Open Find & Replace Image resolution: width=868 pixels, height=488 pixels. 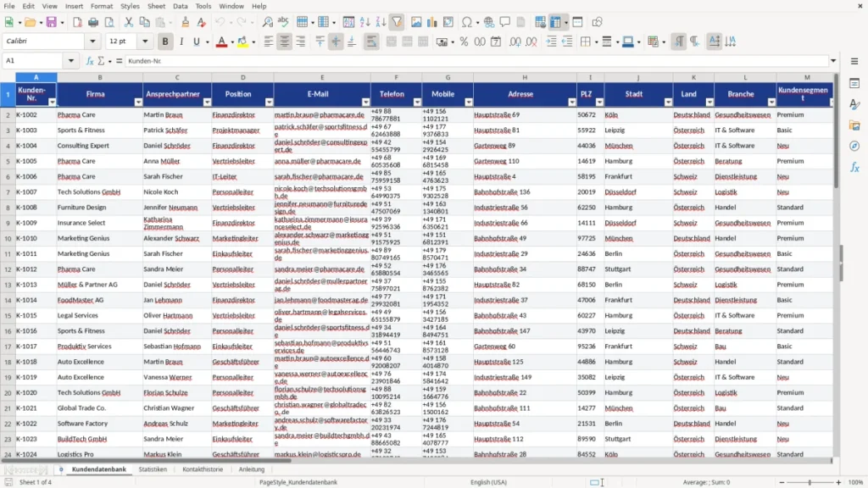(267, 22)
